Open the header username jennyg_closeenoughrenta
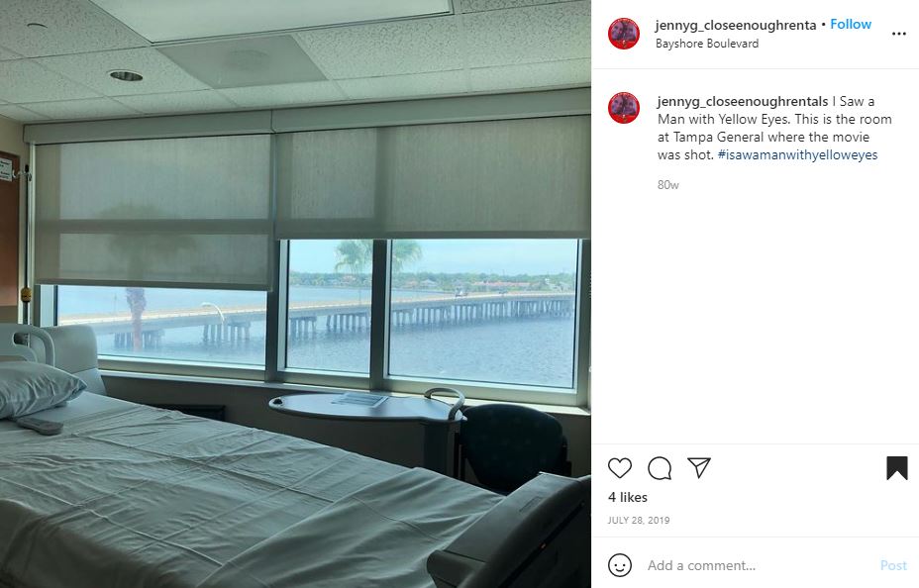Image resolution: width=919 pixels, height=588 pixels. [x=736, y=25]
